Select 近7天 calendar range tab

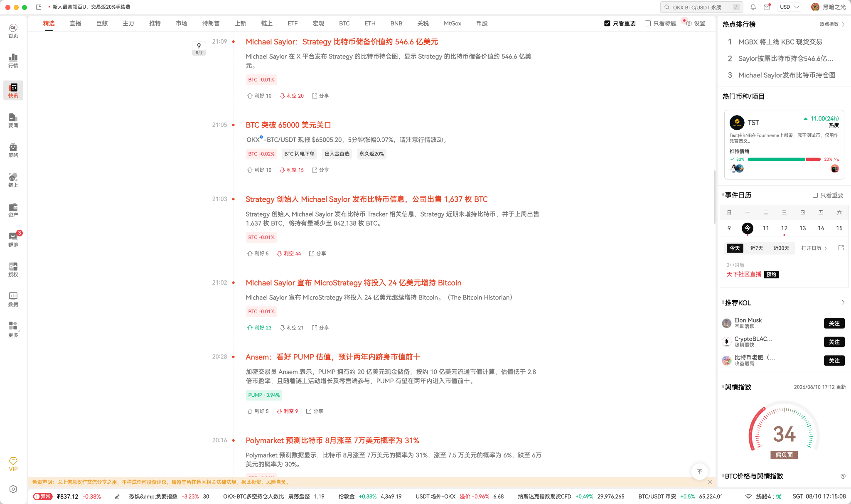coord(757,248)
